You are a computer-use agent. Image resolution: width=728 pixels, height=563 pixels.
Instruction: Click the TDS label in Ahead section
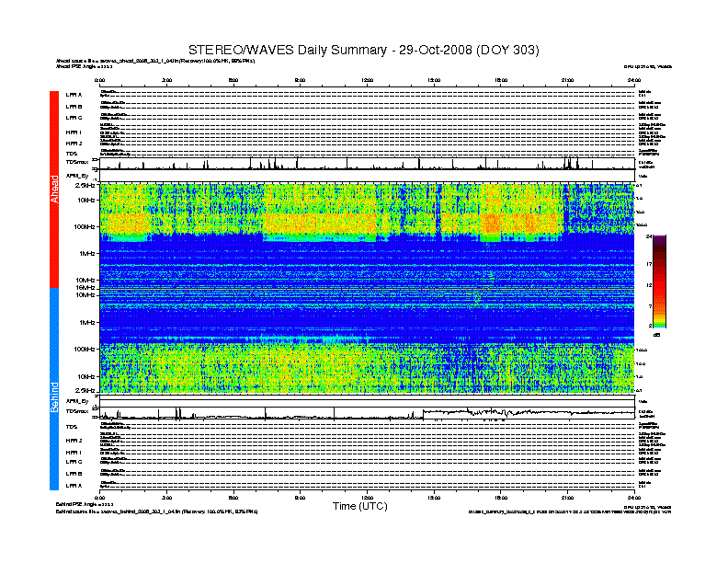[71, 154]
